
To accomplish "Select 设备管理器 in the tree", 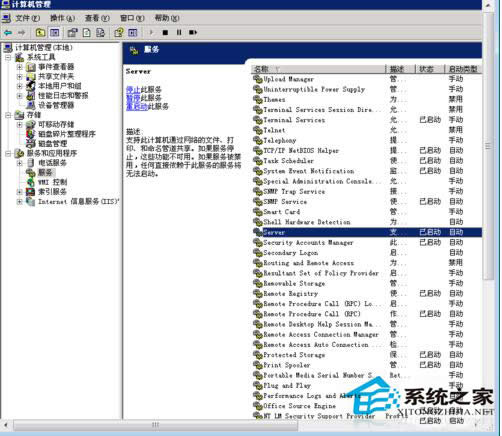I will point(56,105).
